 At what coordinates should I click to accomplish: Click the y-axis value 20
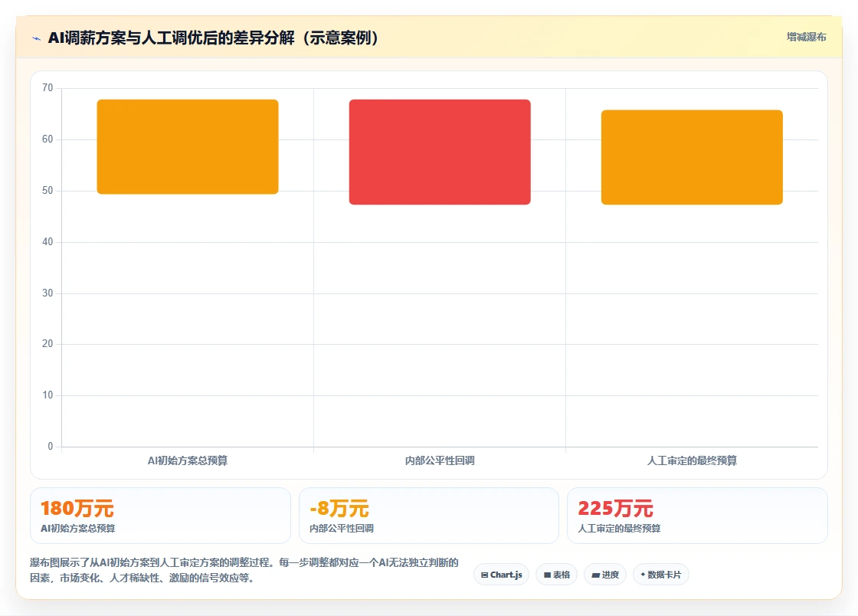[47, 343]
